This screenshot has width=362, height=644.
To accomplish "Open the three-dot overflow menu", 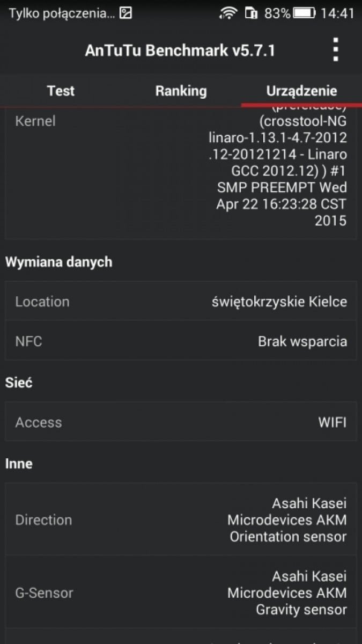I will (336, 50).
